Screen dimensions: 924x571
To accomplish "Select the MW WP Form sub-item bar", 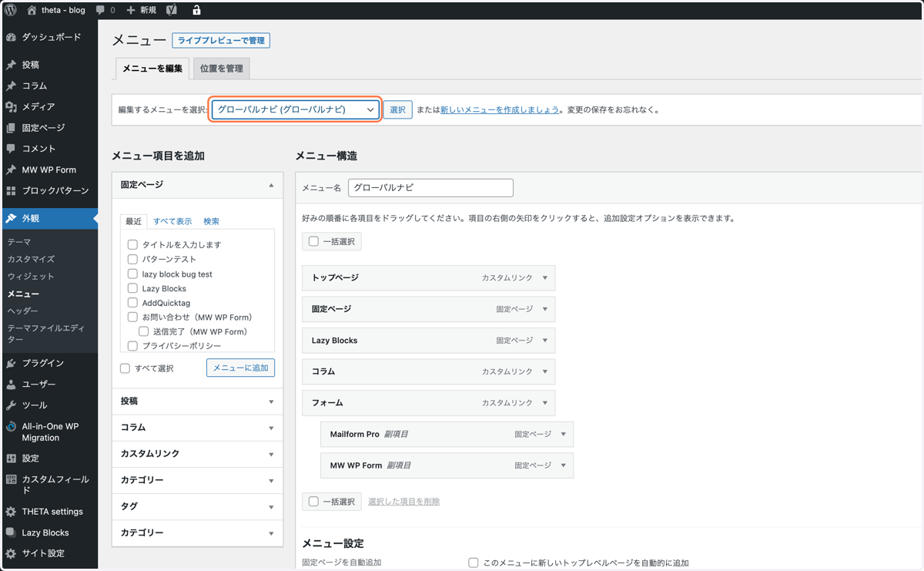I will (447, 465).
